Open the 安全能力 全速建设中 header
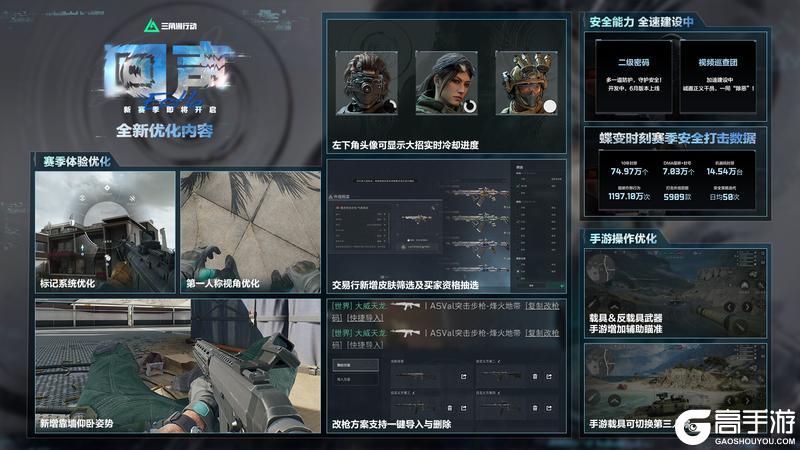Viewport: 800px width, 450px height. [x=655, y=19]
